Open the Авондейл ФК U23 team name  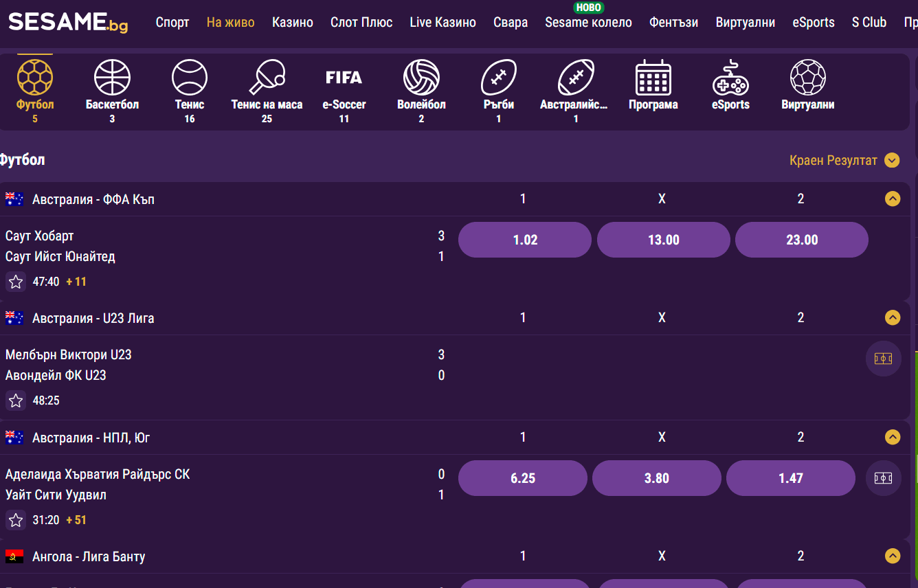click(x=56, y=376)
